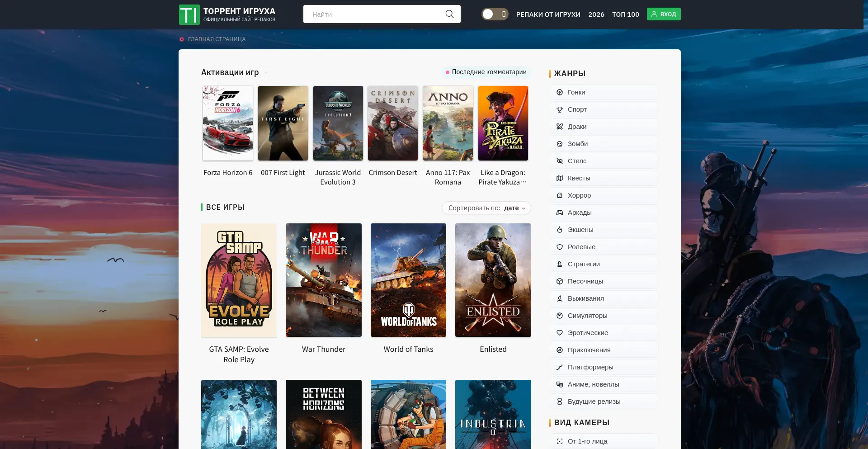Click the user icon in ВХОД button
This screenshot has width=868, height=449.
654,14
